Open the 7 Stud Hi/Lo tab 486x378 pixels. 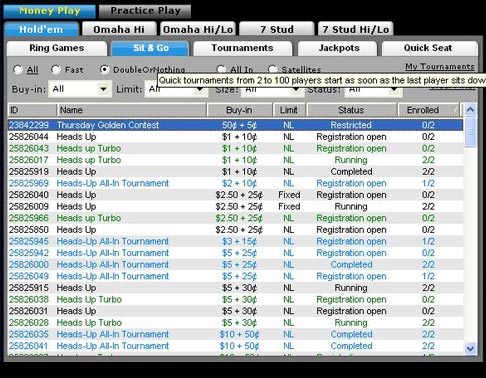click(355, 29)
